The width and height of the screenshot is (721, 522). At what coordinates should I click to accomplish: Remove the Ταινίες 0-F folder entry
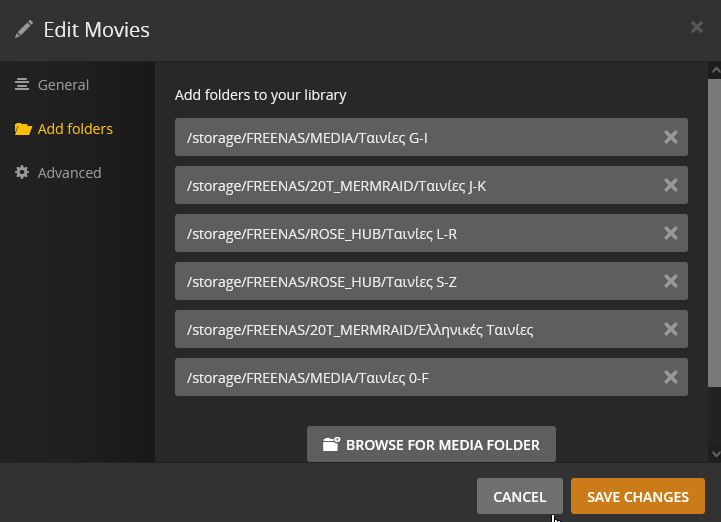click(x=671, y=377)
